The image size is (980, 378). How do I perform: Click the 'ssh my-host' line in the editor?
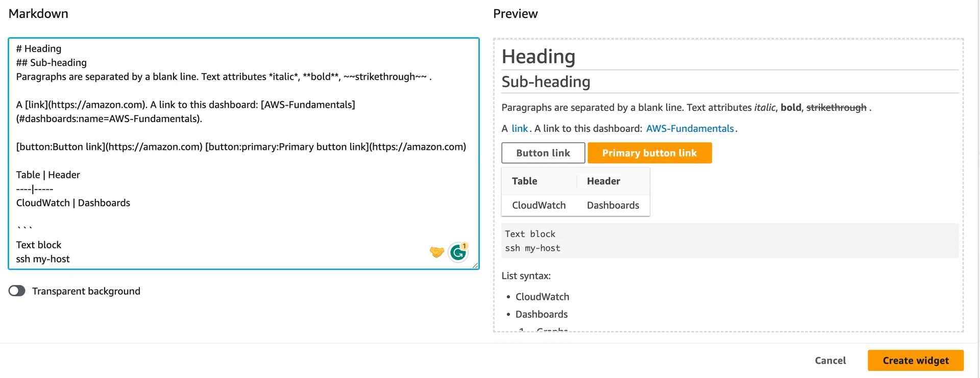pyautogui.click(x=43, y=259)
